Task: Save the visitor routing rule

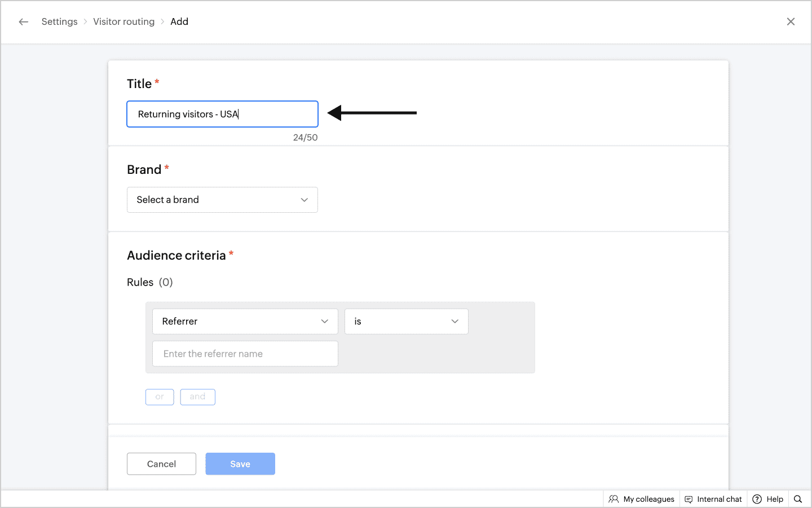Action: tap(240, 464)
